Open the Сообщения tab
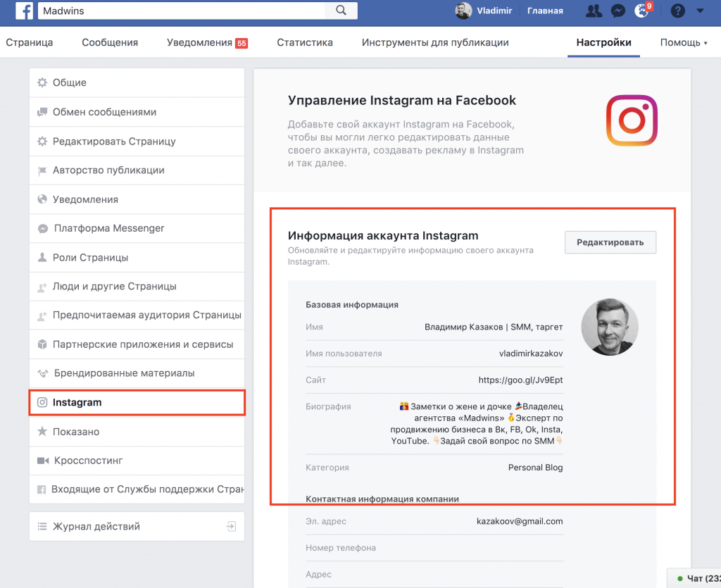The height and width of the screenshot is (588, 721). point(110,42)
